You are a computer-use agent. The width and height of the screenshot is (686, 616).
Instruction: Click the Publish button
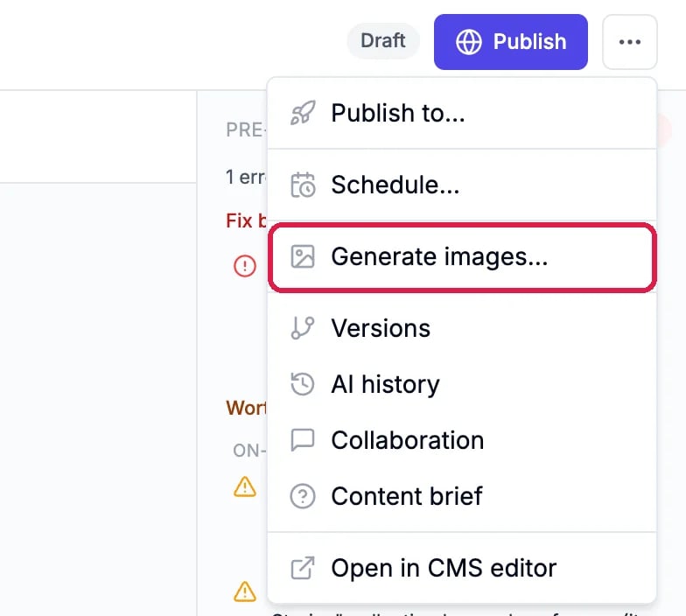pos(511,42)
